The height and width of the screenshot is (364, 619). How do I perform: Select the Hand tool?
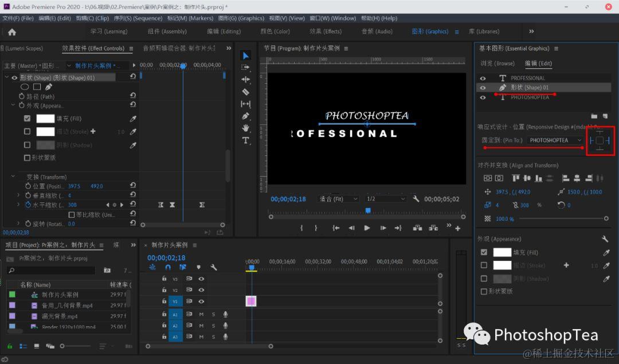point(245,128)
